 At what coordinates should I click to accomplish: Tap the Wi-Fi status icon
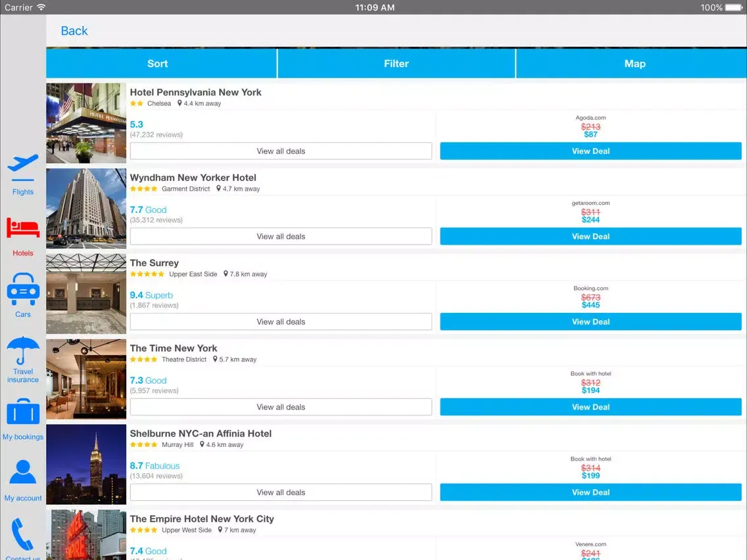coord(41,7)
